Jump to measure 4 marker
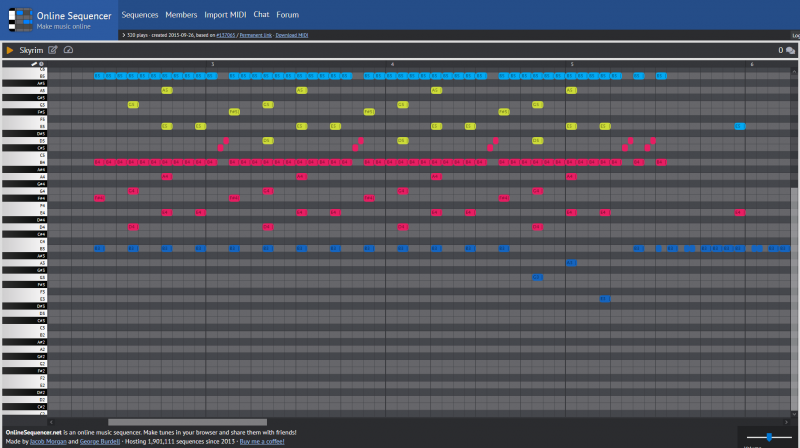This screenshot has height=448, width=800. (x=392, y=64)
